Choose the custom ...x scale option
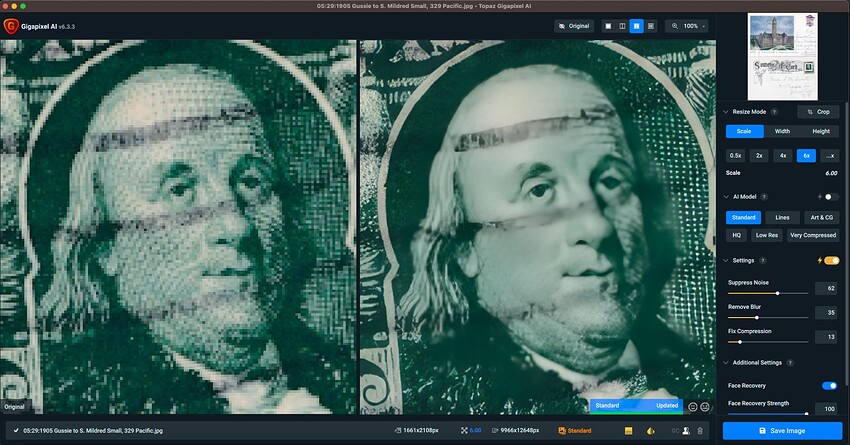Image resolution: width=850 pixels, height=445 pixels. [x=830, y=156]
